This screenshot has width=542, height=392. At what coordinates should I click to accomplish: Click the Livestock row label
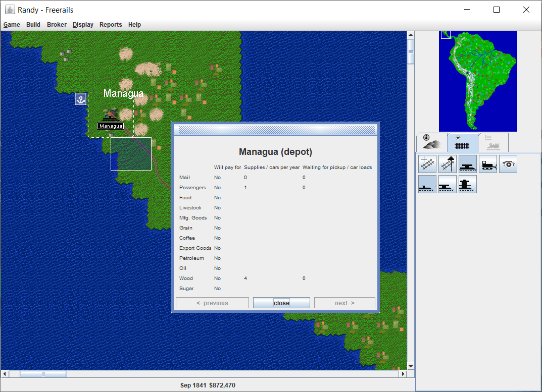click(x=190, y=207)
